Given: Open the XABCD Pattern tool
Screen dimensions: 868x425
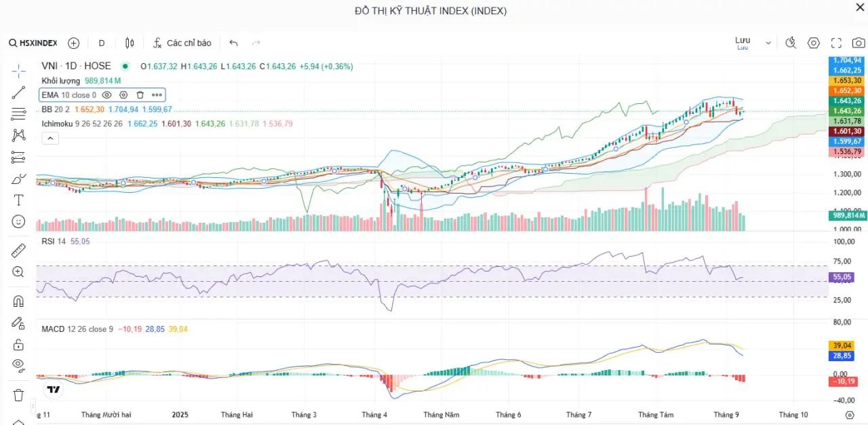Looking at the screenshot, I should click(18, 135).
